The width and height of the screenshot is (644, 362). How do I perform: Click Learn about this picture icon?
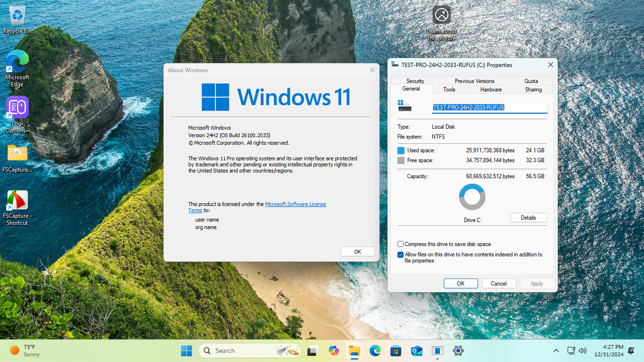pyautogui.click(x=442, y=23)
